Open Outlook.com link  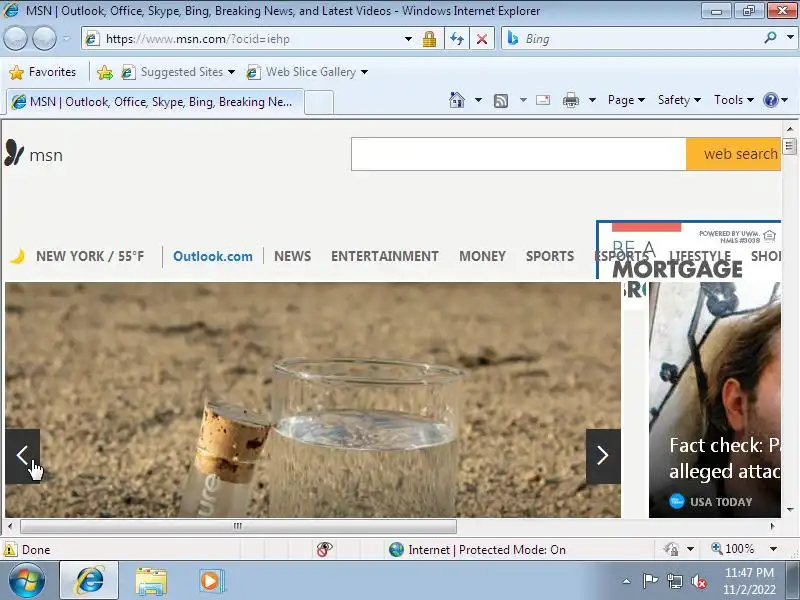click(213, 256)
